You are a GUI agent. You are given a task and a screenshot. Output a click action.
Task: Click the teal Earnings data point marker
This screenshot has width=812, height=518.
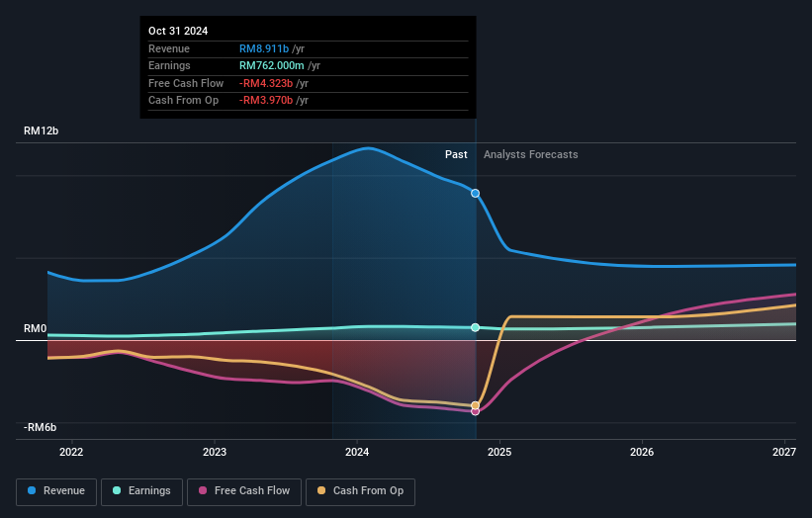[x=475, y=327]
